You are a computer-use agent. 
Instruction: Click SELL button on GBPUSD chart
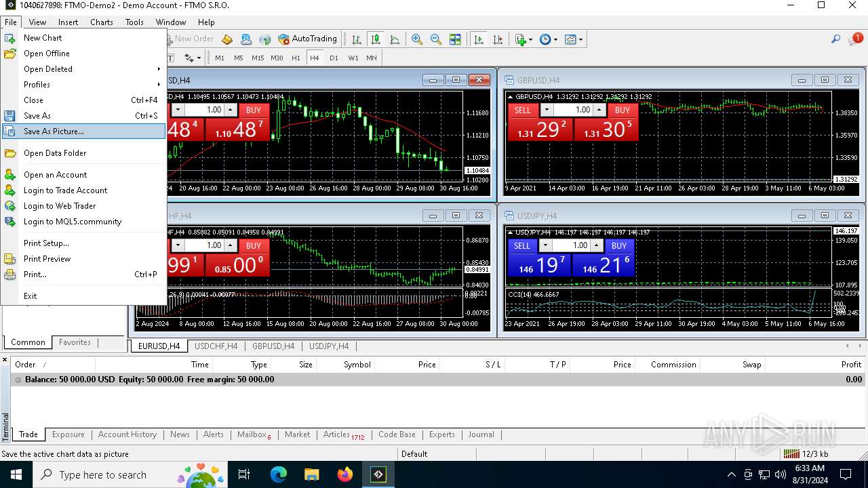523,110
